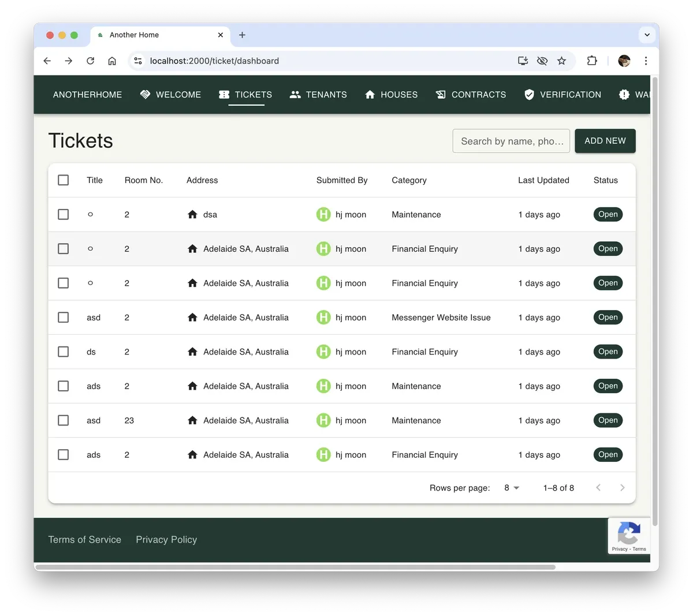Open the Privacy Policy footer link
This screenshot has width=693, height=616.
point(166,540)
